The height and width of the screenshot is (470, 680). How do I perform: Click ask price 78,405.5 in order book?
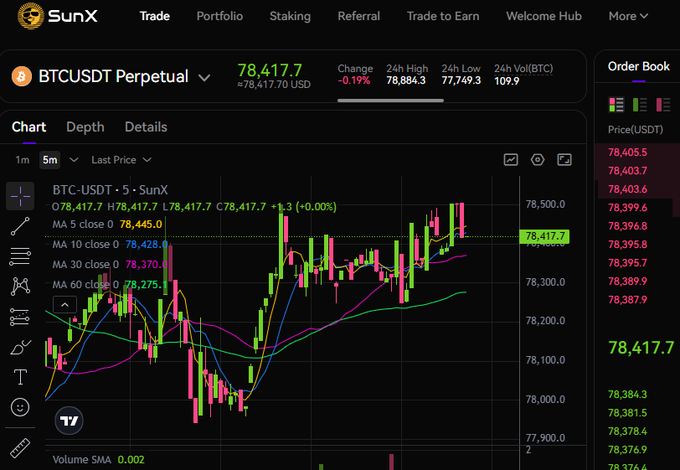tap(628, 152)
